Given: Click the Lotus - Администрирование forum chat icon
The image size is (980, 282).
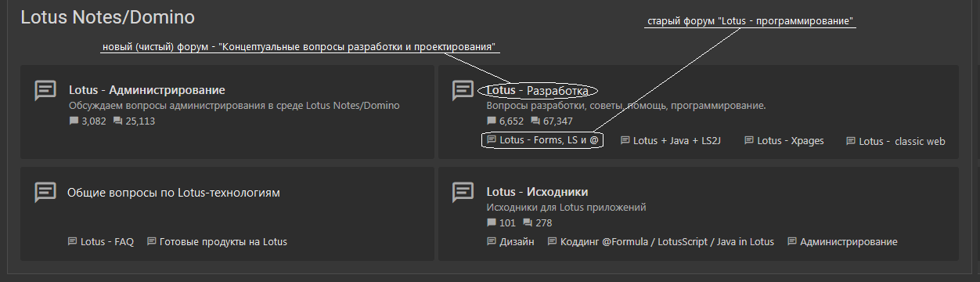Looking at the screenshot, I should pos(45,91).
